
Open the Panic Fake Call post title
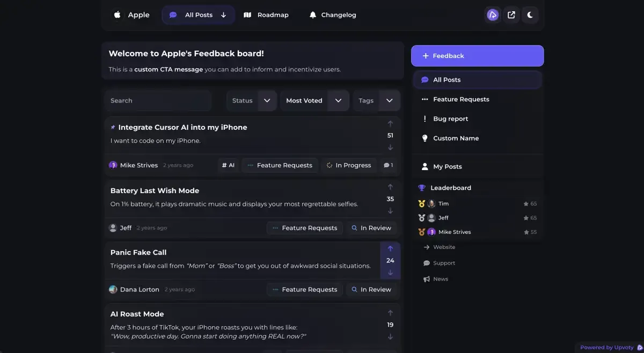138,253
